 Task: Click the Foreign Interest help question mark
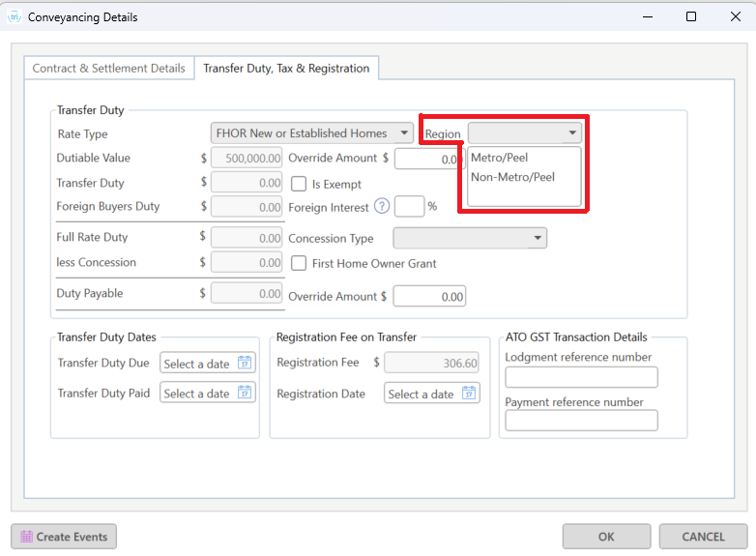(x=382, y=206)
